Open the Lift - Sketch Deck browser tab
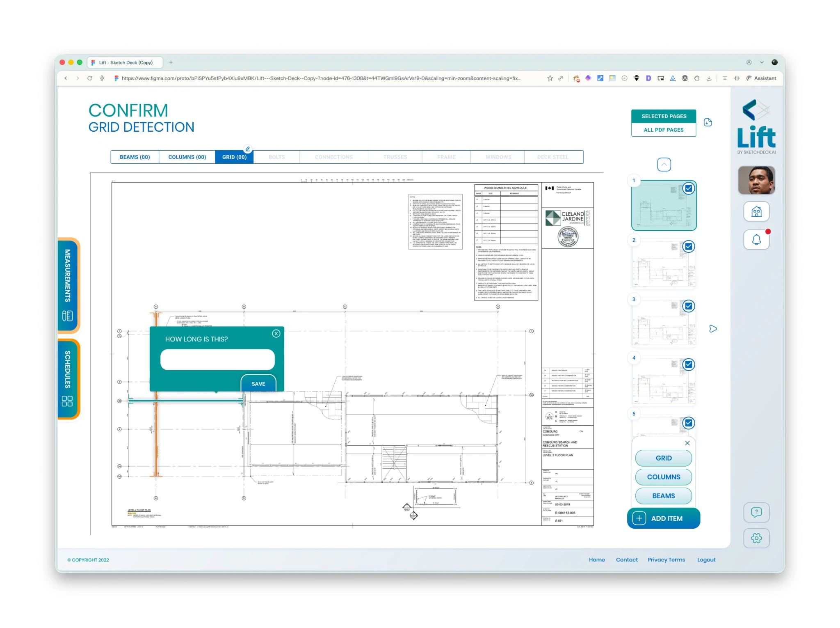 click(125, 62)
